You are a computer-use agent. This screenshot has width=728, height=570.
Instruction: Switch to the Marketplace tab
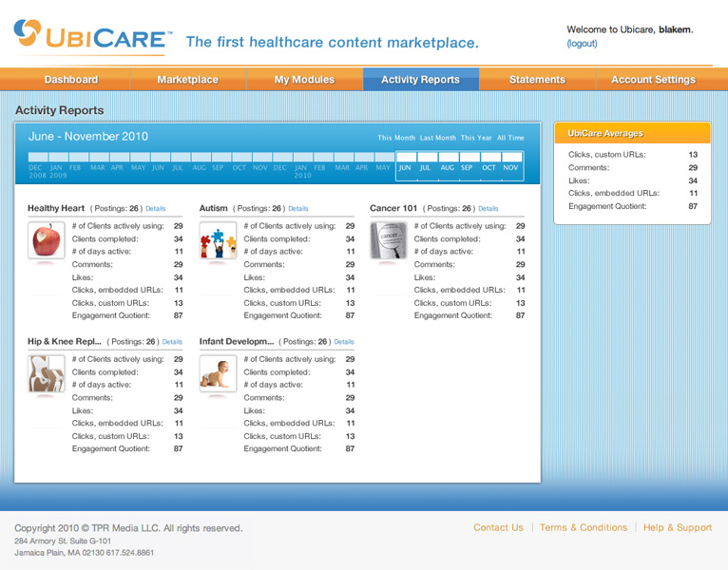pos(187,80)
